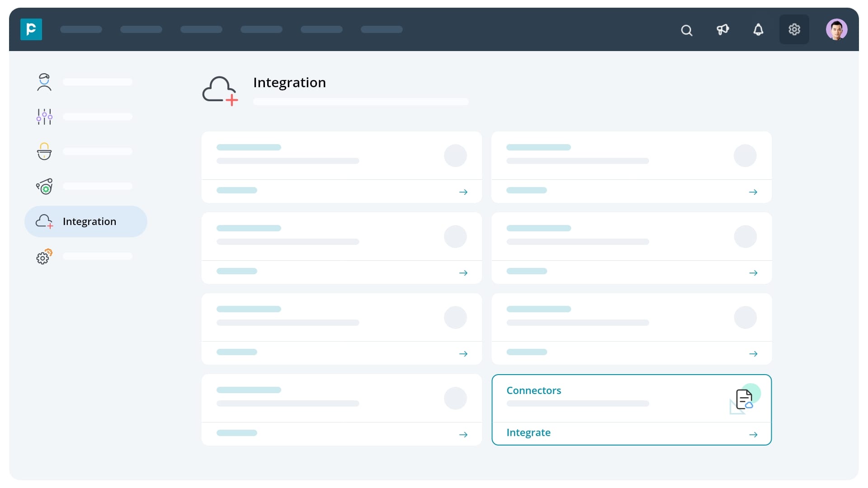
Task: Open the search icon in top bar
Action: pyautogui.click(x=686, y=30)
